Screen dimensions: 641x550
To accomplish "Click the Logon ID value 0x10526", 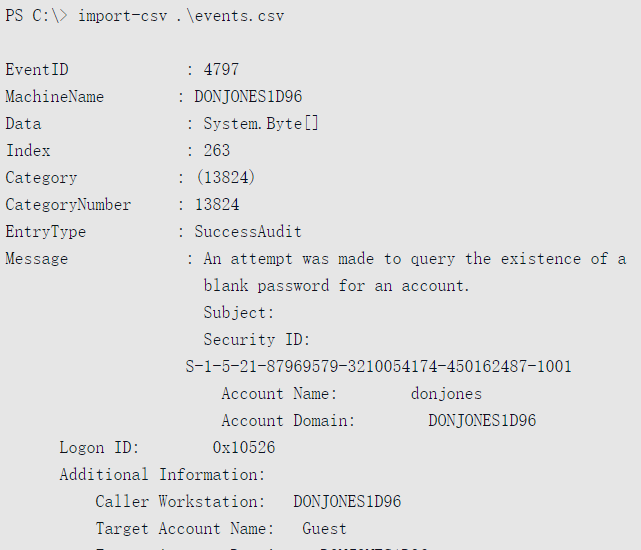I will 244,448.
